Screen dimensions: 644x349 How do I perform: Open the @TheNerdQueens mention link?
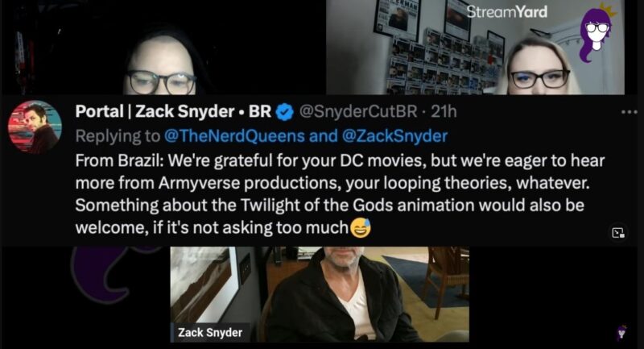(x=234, y=136)
